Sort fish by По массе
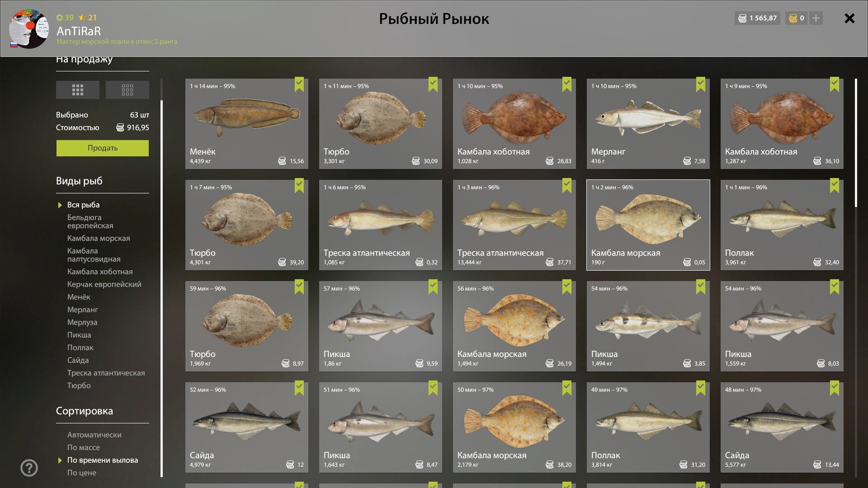The width and height of the screenshot is (868, 488). (83, 447)
